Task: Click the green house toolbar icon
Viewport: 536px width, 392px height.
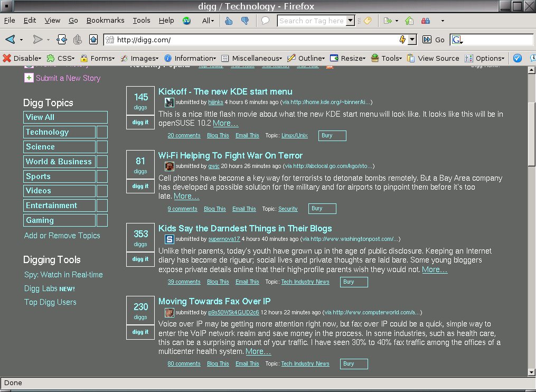Action: pyautogui.click(x=409, y=21)
